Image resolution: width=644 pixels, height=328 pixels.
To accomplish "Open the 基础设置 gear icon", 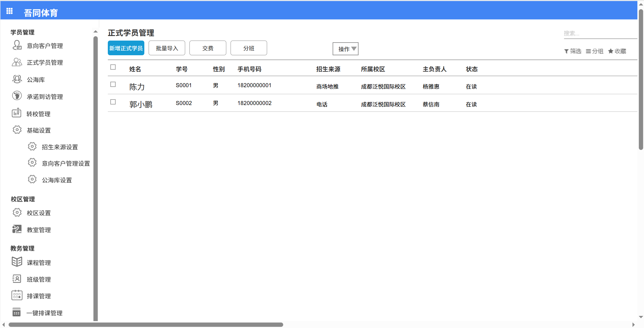I will tap(17, 130).
